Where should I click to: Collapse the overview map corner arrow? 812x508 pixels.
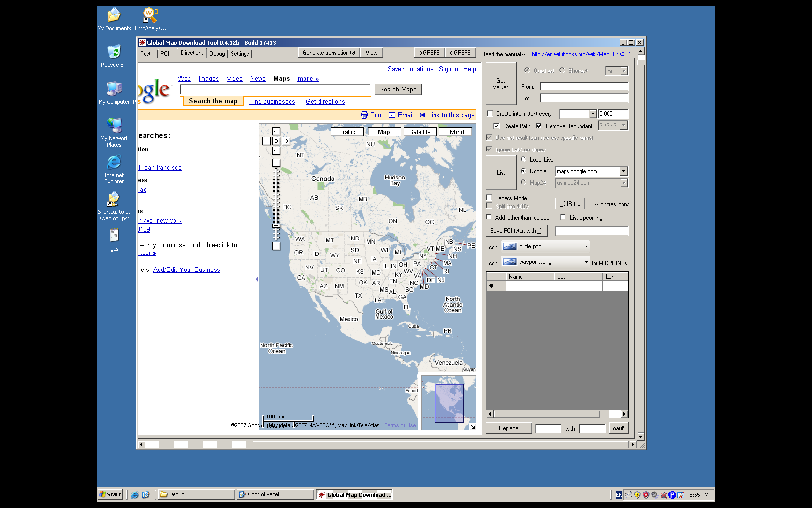(x=472, y=426)
